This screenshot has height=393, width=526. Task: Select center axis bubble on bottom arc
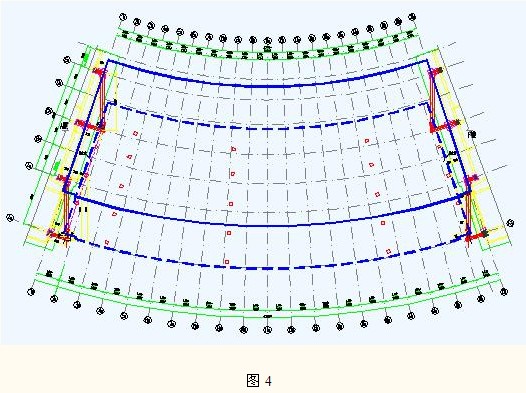click(x=267, y=330)
